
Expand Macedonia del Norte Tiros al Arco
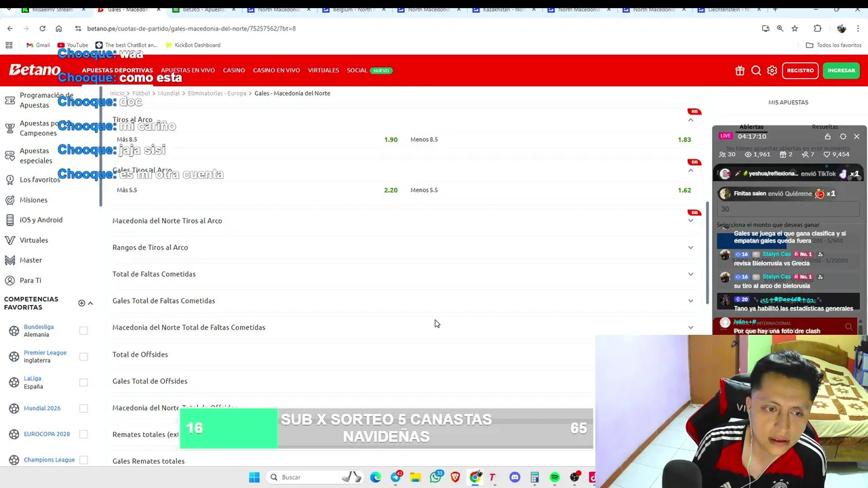(690, 220)
